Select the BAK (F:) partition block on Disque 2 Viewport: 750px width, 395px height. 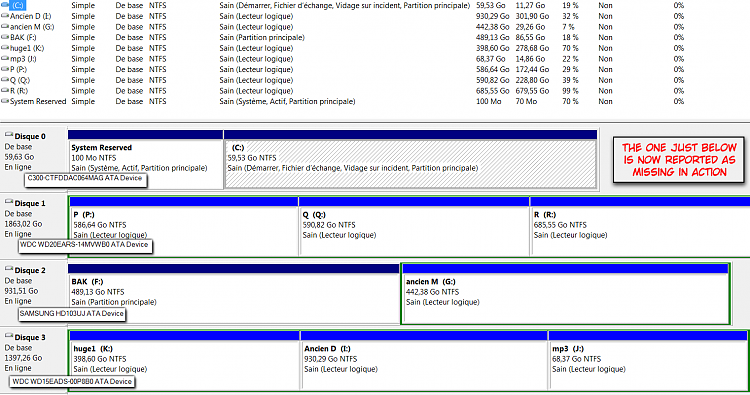pyautogui.click(x=233, y=294)
